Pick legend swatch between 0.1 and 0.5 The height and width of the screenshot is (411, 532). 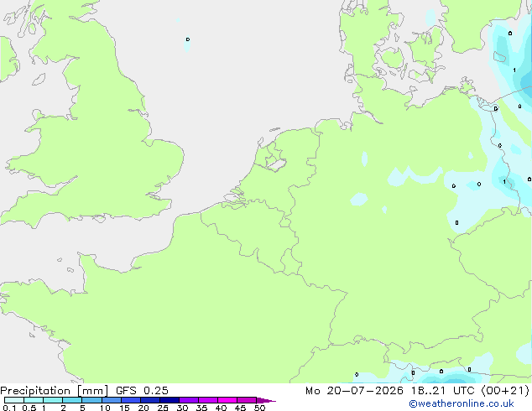[14, 400]
